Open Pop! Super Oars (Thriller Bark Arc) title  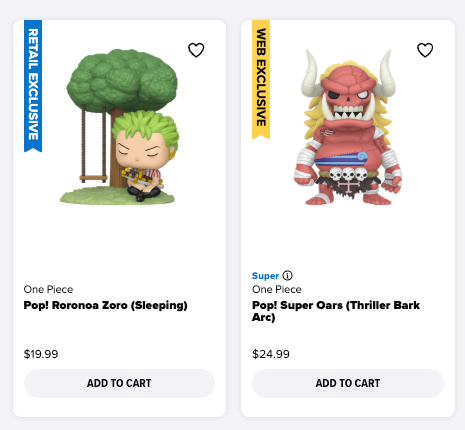(336, 311)
